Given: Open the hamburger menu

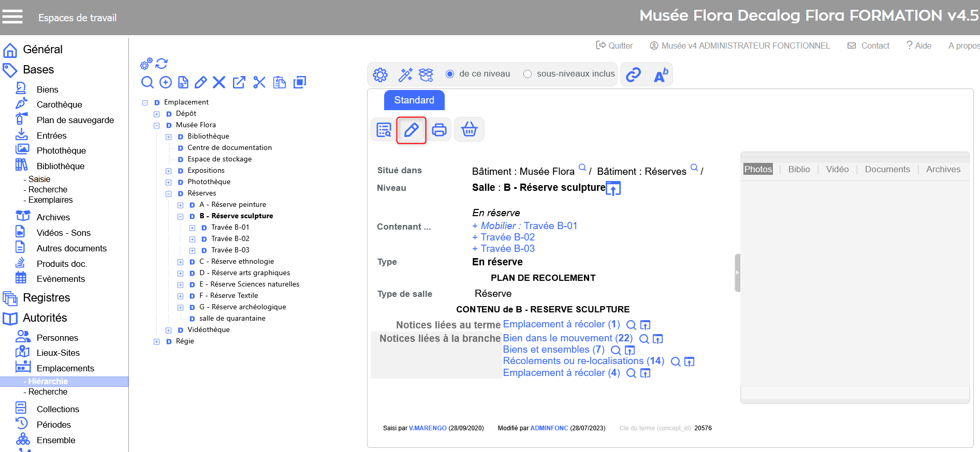Looking at the screenshot, I should (12, 17).
